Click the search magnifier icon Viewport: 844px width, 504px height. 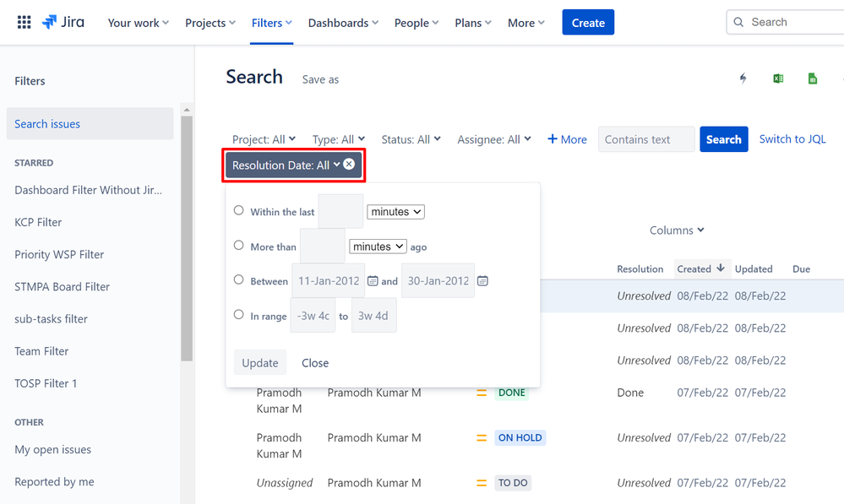coord(738,22)
